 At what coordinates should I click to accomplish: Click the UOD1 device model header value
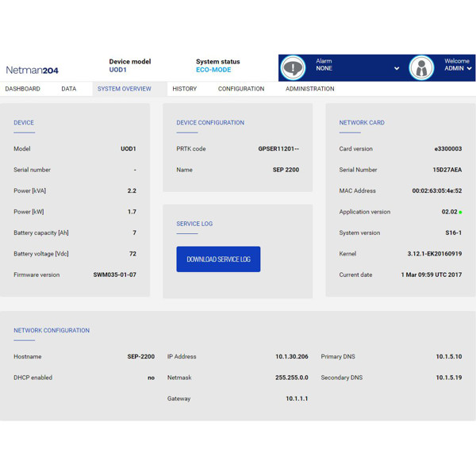[x=117, y=70]
